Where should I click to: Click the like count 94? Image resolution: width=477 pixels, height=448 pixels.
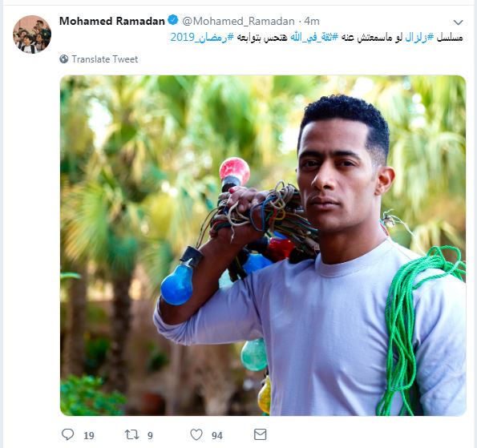217,435
